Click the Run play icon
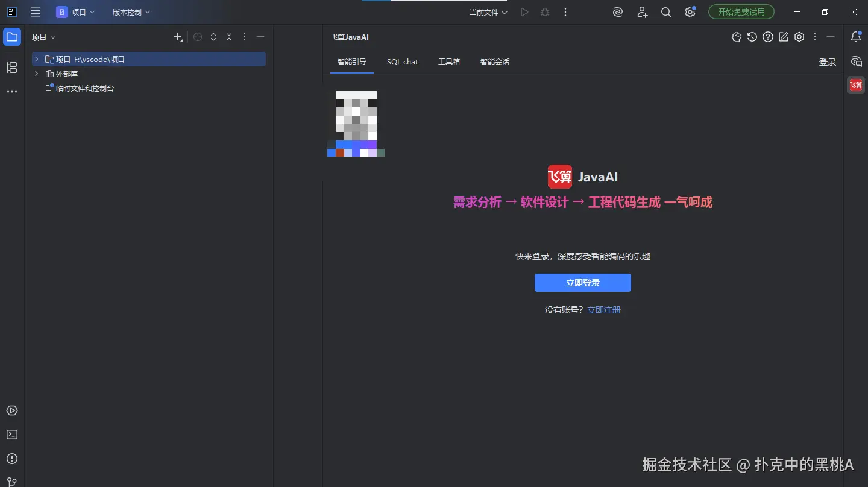This screenshot has width=868, height=487. 524,12
